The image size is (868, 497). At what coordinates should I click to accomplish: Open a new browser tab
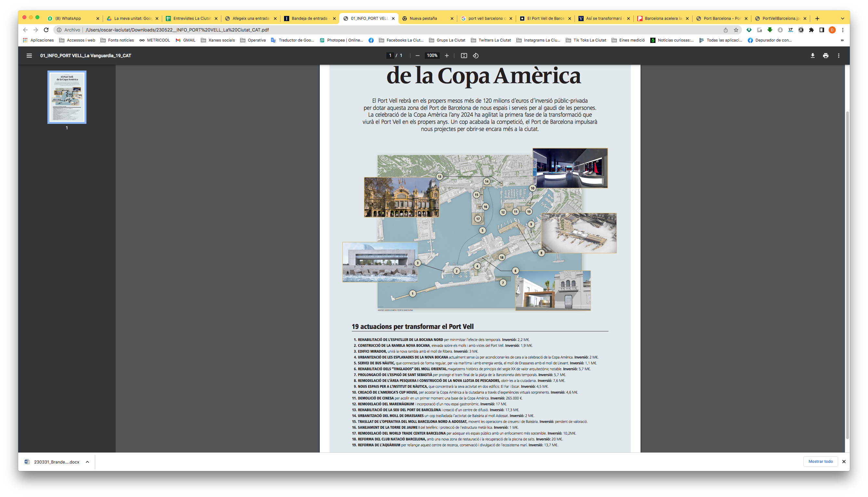(817, 19)
